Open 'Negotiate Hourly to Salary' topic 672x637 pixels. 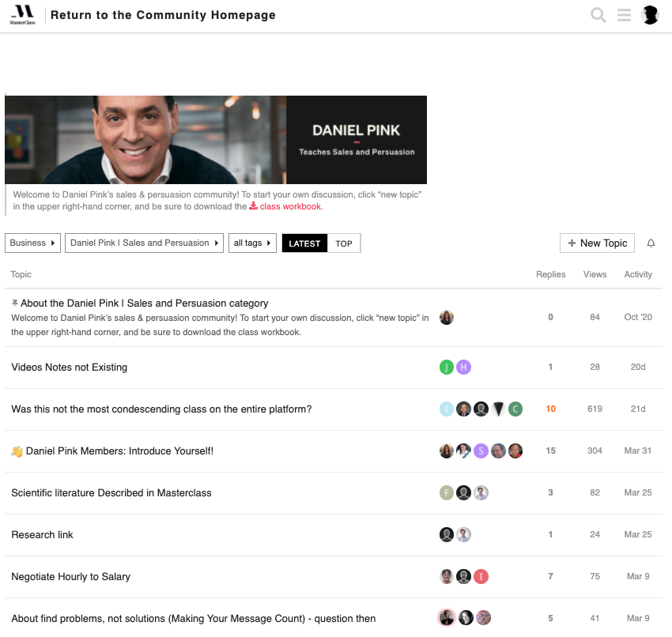coord(70,577)
